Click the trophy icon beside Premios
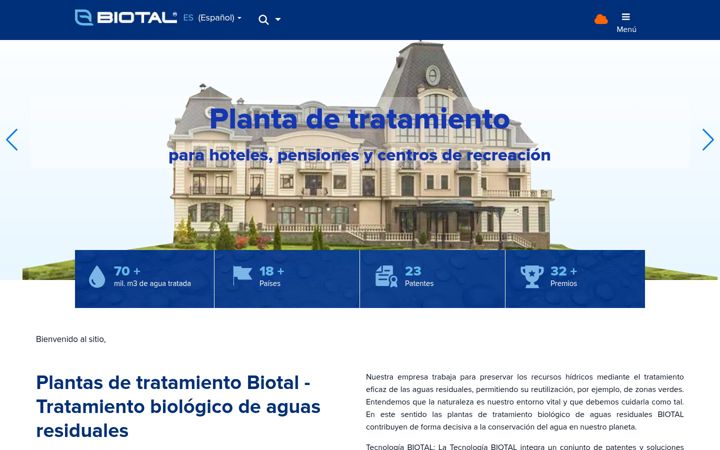Image resolution: width=720 pixels, height=450 pixels. (x=532, y=276)
